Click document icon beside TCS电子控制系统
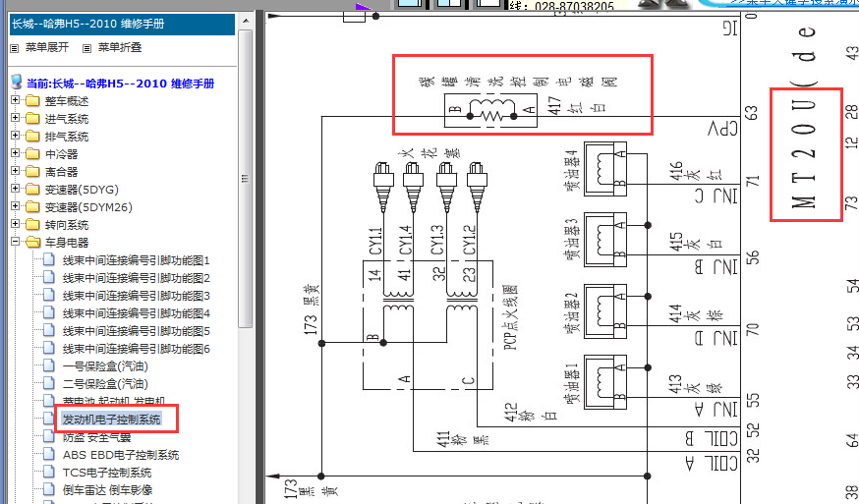Image resolution: width=859 pixels, height=504 pixels. (49, 472)
